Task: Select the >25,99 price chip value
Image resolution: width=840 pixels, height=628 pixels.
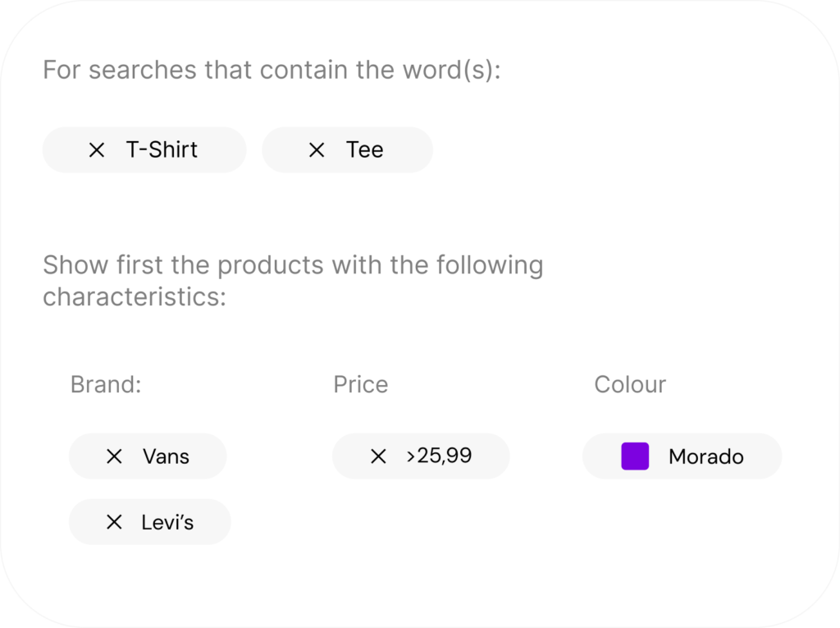Action: pos(439,456)
